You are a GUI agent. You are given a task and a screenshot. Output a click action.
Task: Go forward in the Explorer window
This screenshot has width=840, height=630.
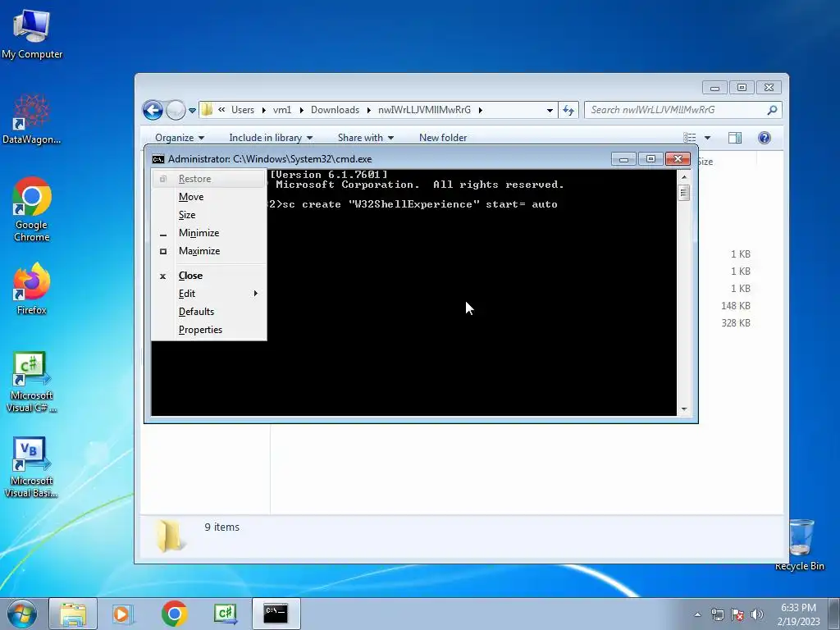176,111
